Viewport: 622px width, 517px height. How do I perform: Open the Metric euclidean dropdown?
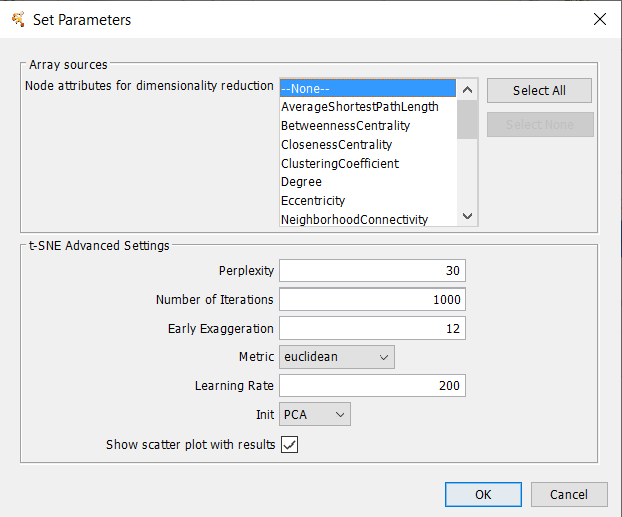coord(337,357)
